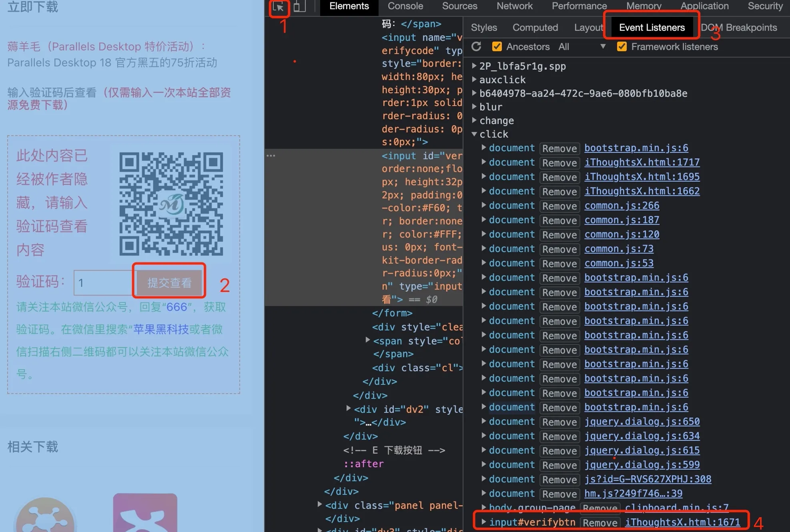Expand the change event group
The width and height of the screenshot is (790, 532).
[x=474, y=120]
